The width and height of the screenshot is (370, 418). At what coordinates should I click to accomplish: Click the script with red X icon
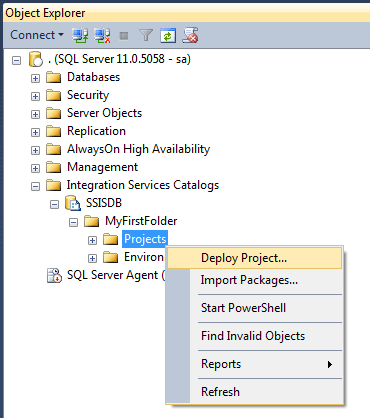click(190, 35)
